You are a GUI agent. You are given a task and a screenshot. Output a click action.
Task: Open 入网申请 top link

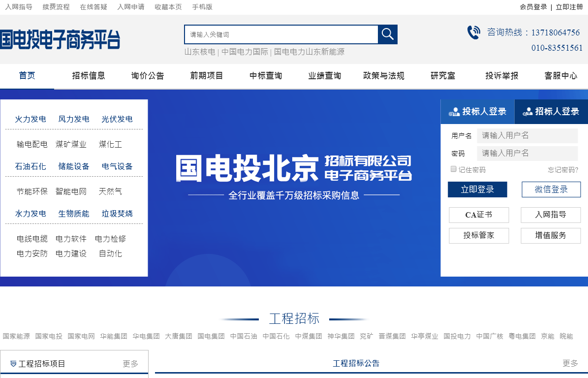tap(131, 7)
